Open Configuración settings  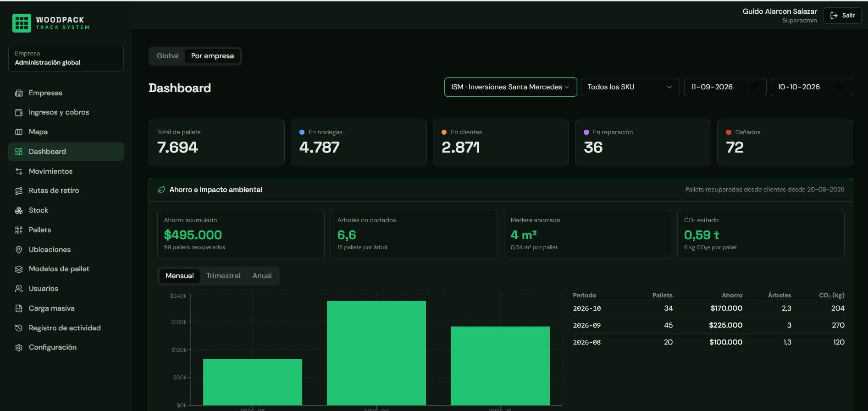pyautogui.click(x=66, y=347)
